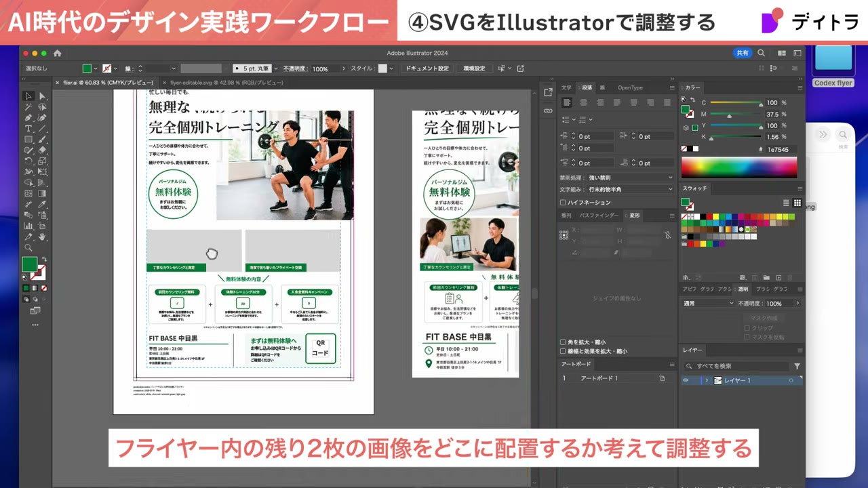Click the 環境設定 button

[474, 68]
